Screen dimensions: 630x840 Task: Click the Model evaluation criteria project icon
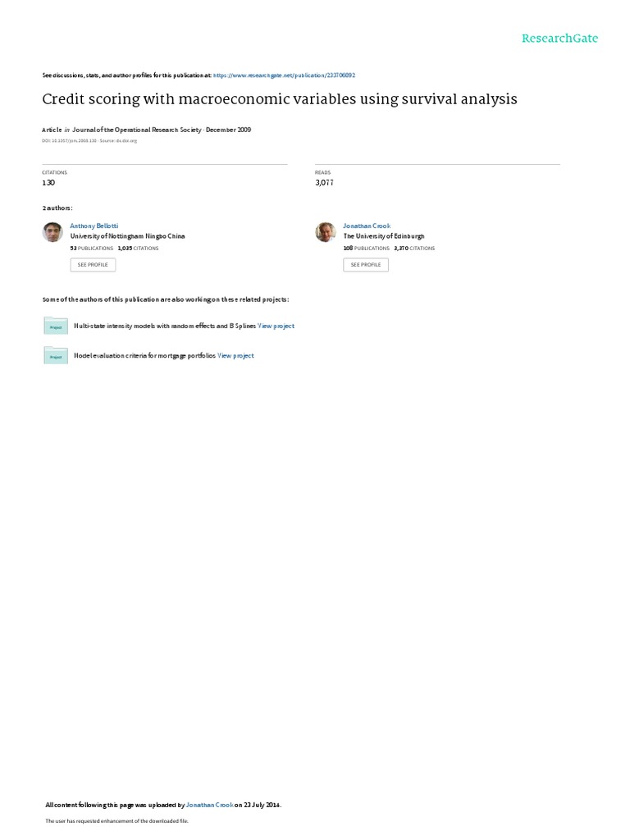tap(56, 356)
